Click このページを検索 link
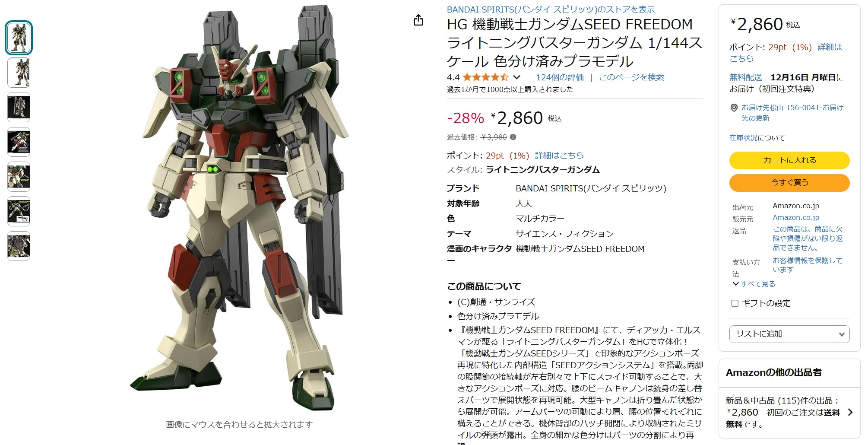Image resolution: width=868 pixels, height=445 pixels. pos(631,77)
